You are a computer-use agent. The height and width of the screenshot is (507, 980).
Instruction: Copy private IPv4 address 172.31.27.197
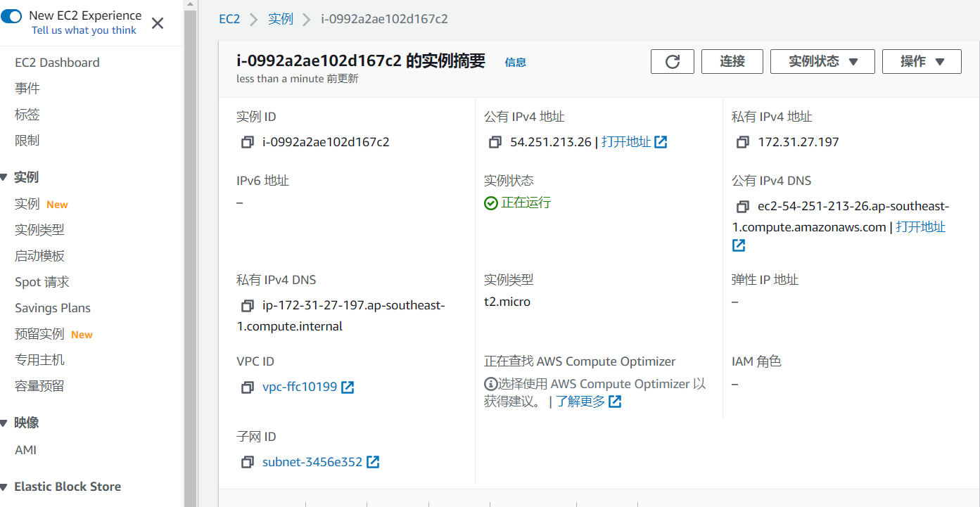[x=742, y=142]
